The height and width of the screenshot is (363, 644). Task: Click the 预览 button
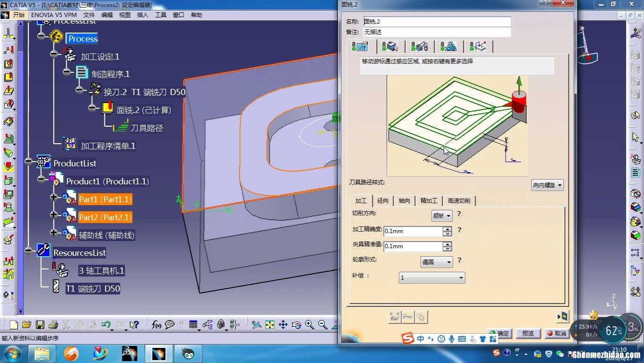point(528,333)
